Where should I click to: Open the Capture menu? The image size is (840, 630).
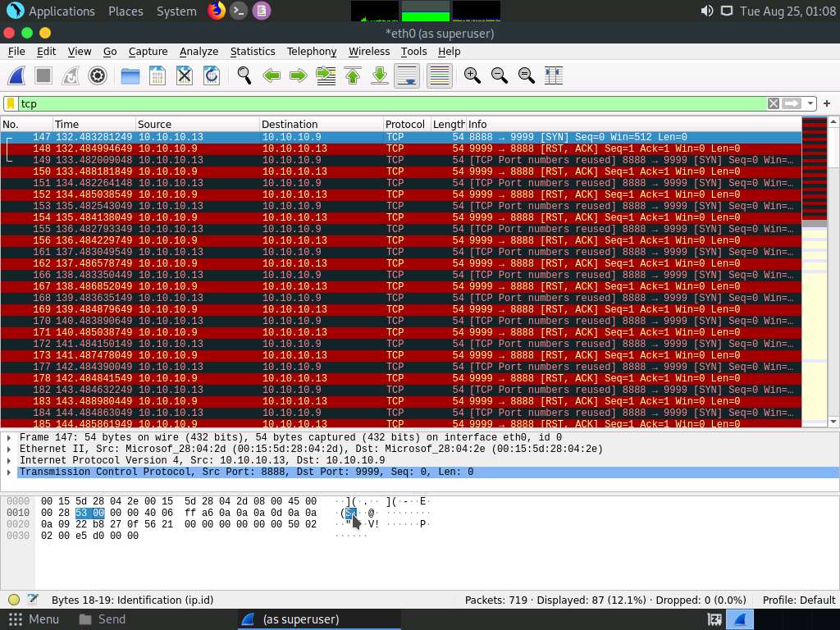[148, 52]
